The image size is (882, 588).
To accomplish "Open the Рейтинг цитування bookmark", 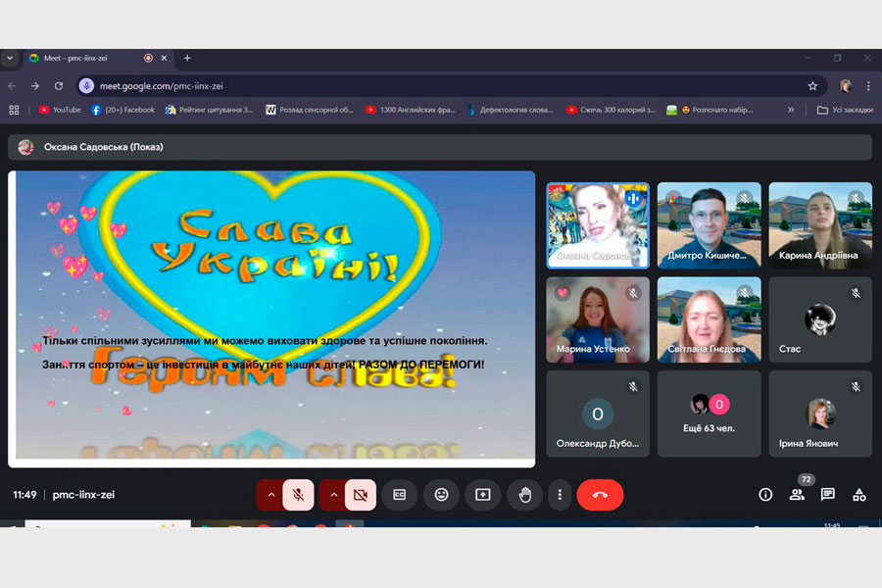I will point(210,110).
